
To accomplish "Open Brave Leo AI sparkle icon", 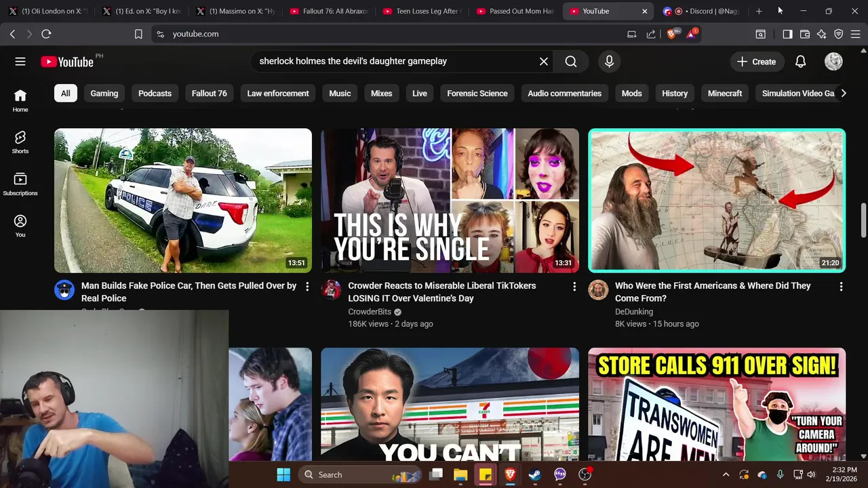I will click(821, 34).
